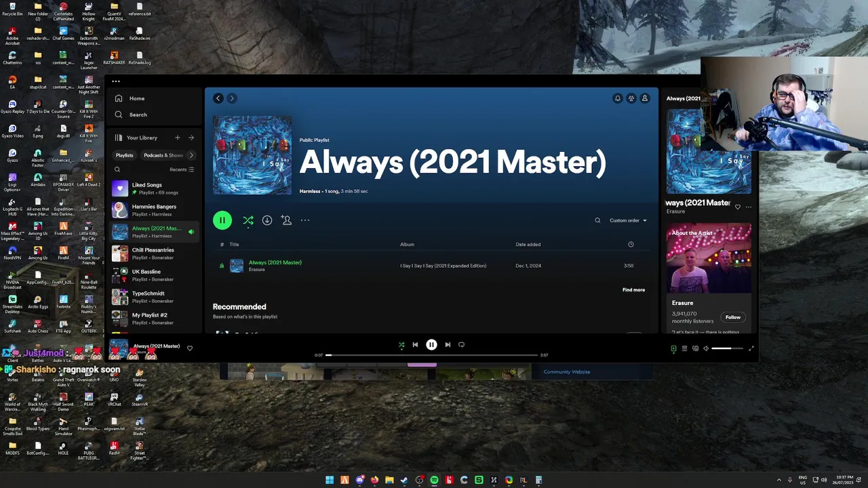
Task: Open more options in Now Playing view
Action: tap(749, 207)
